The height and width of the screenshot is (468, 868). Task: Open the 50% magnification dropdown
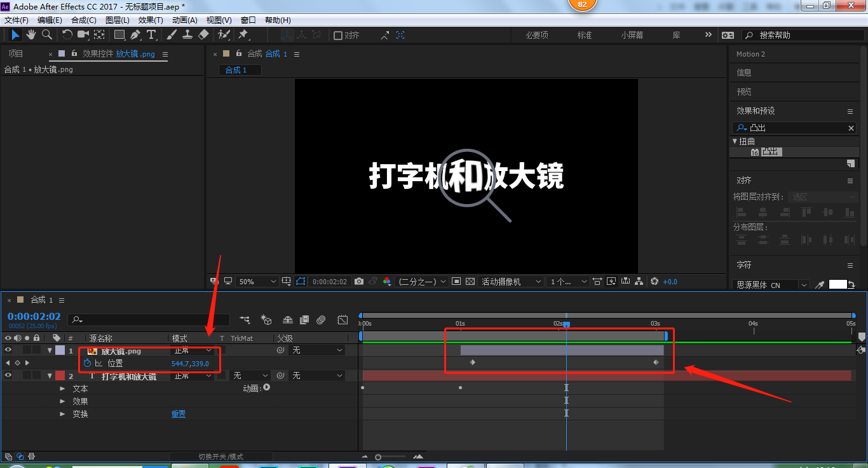[x=257, y=281]
